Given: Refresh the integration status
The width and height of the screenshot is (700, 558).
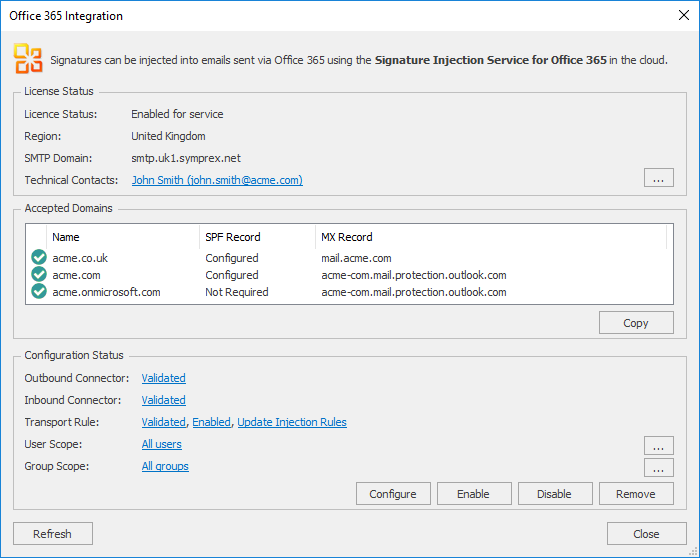Looking at the screenshot, I should [x=52, y=534].
